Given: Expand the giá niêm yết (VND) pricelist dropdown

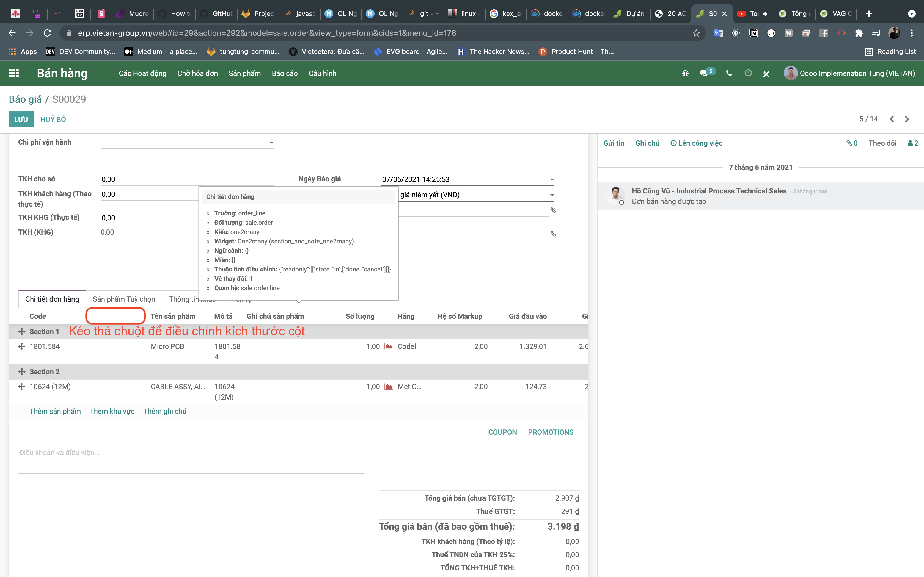Looking at the screenshot, I should (552, 195).
